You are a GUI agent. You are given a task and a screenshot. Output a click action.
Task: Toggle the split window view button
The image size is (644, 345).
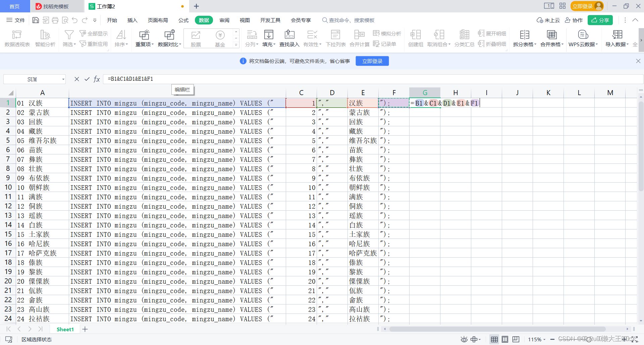pyautogui.click(x=549, y=6)
